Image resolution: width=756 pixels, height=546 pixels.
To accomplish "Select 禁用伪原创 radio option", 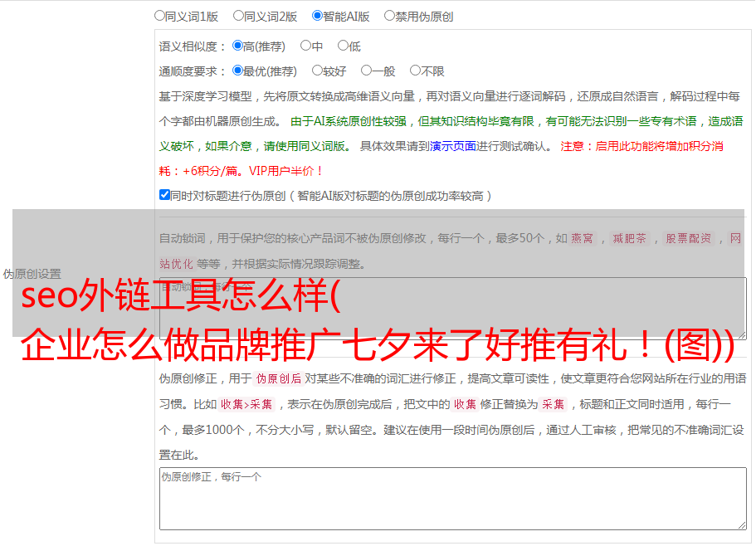I will pyautogui.click(x=389, y=16).
